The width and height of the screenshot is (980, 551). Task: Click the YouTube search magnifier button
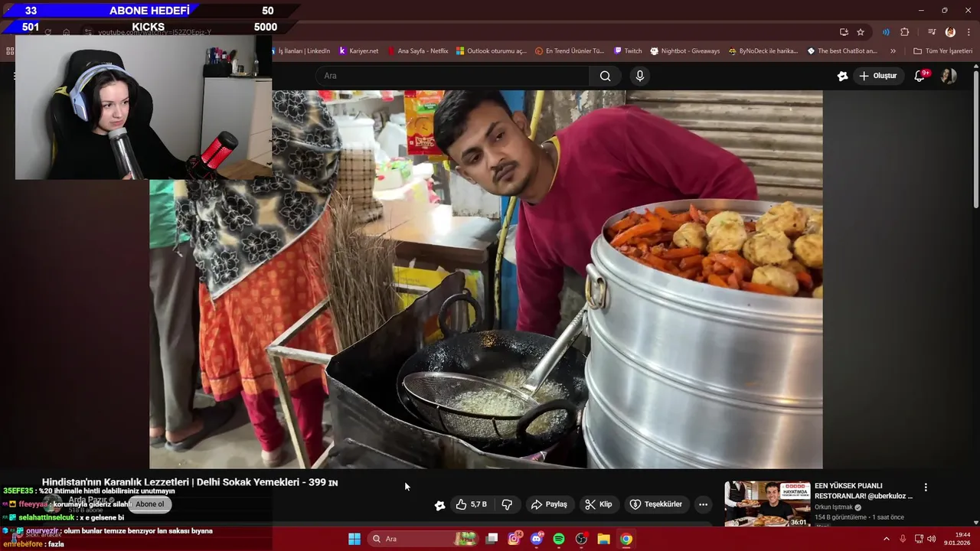click(605, 76)
